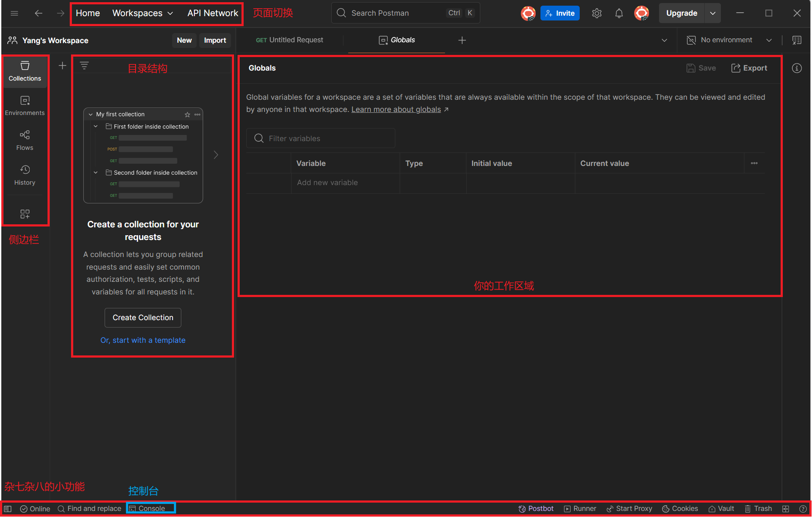The height and width of the screenshot is (517, 812).
Task: Open the Console
Action: [147, 509]
